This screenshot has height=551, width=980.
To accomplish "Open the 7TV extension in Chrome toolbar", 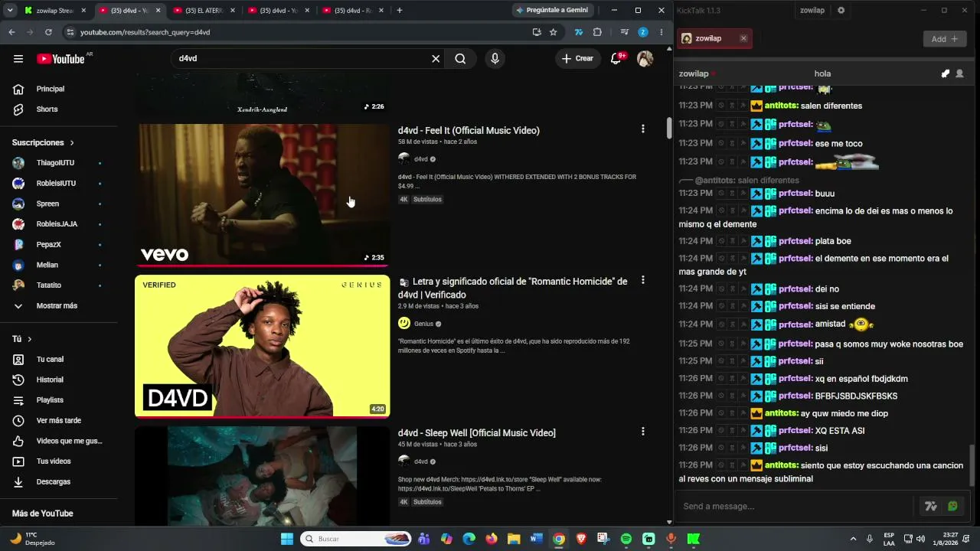I will pyautogui.click(x=579, y=32).
